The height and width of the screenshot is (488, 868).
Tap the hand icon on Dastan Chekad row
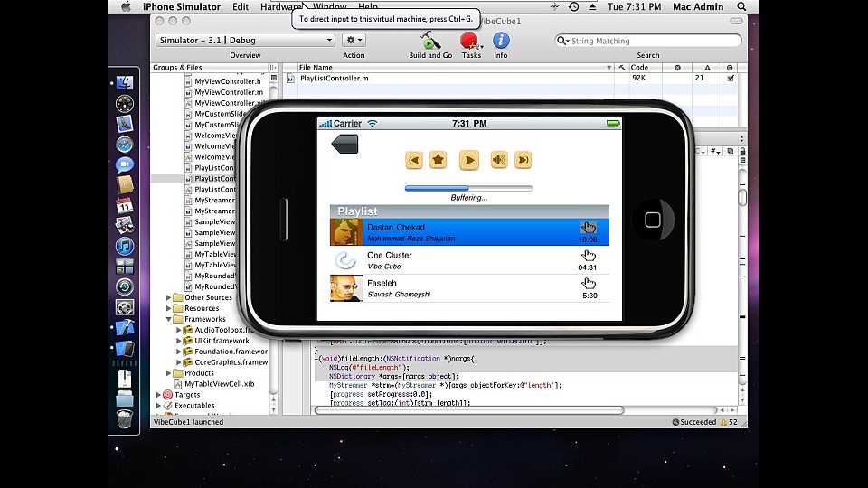click(x=588, y=227)
